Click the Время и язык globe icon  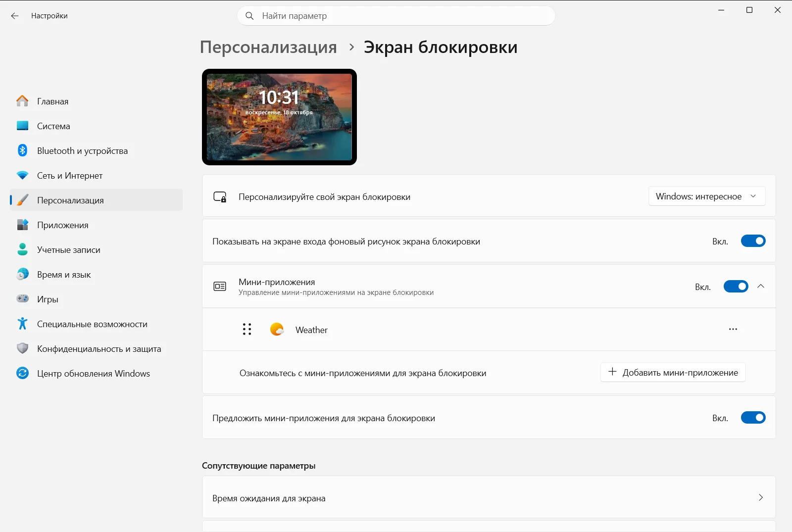coord(22,274)
